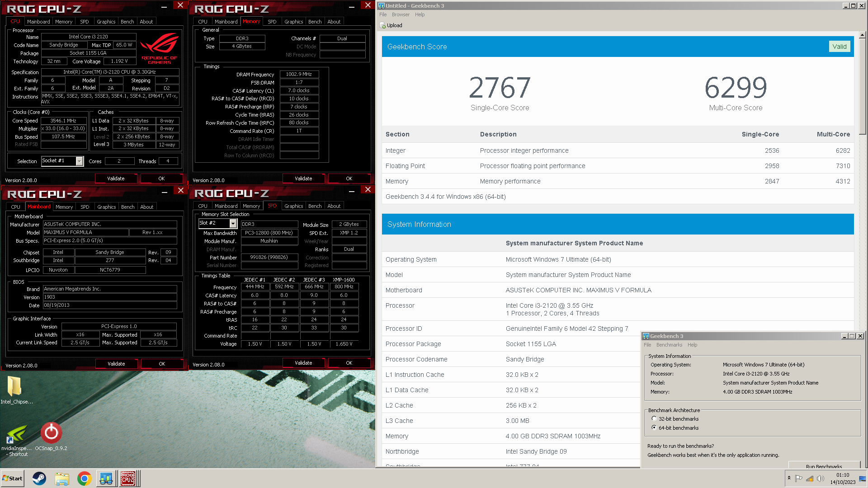Open File menu in small Geekbench dialog
Image resolution: width=868 pixels, height=488 pixels.
click(x=647, y=345)
